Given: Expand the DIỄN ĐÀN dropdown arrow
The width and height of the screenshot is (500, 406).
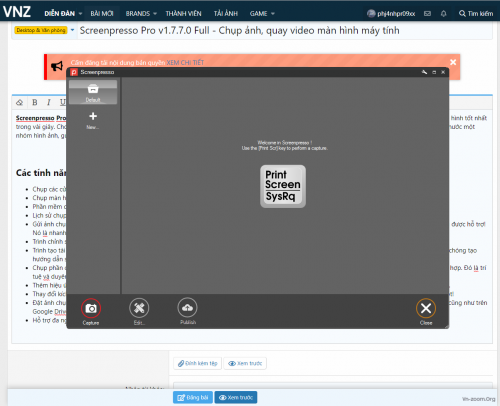Looking at the screenshot, I should 80,14.
